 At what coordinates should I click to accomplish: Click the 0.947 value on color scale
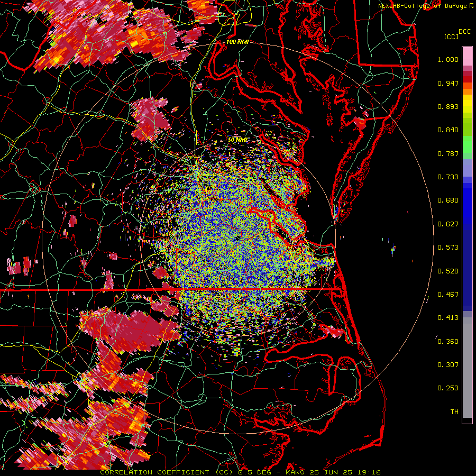click(448, 83)
